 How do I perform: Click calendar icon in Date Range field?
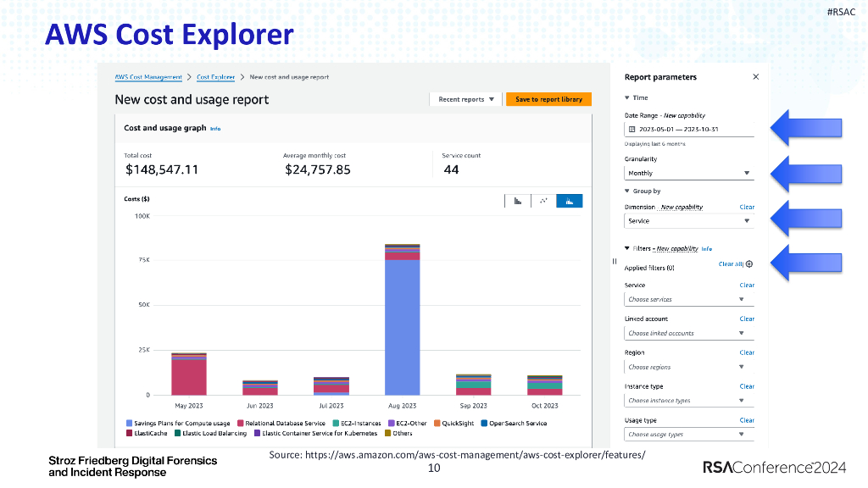(632, 129)
